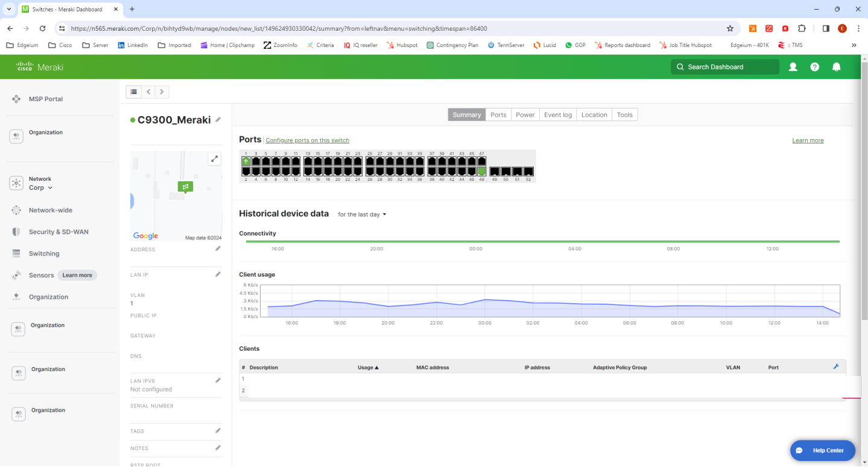Change timespan 'for the last day' dropdown
The image size is (868, 467).
[x=362, y=215]
